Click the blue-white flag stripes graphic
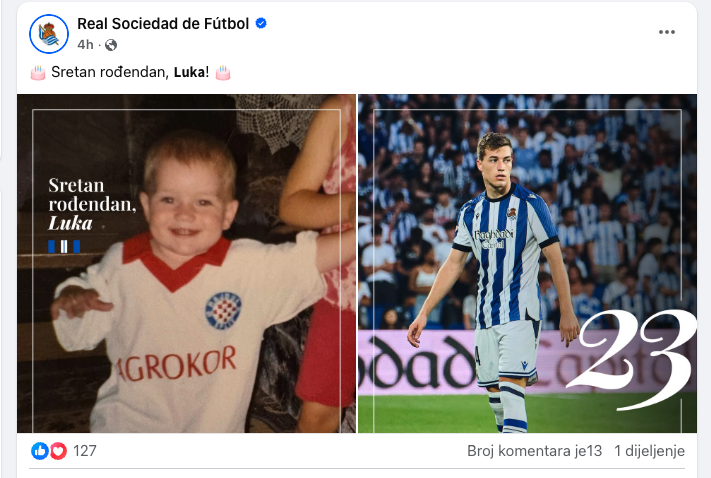 coord(64,247)
